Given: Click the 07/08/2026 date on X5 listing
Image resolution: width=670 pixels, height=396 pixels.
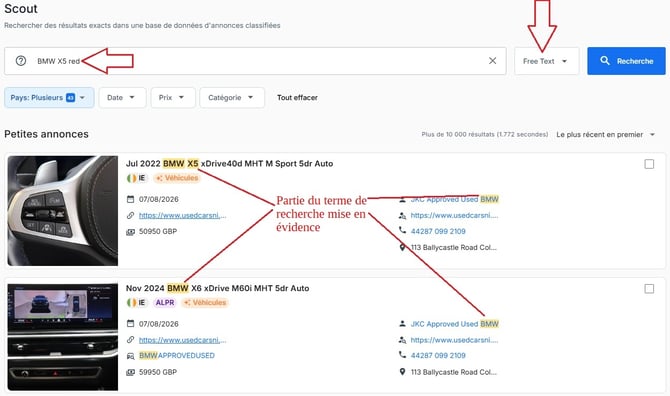Looking at the screenshot, I should click(x=159, y=199).
